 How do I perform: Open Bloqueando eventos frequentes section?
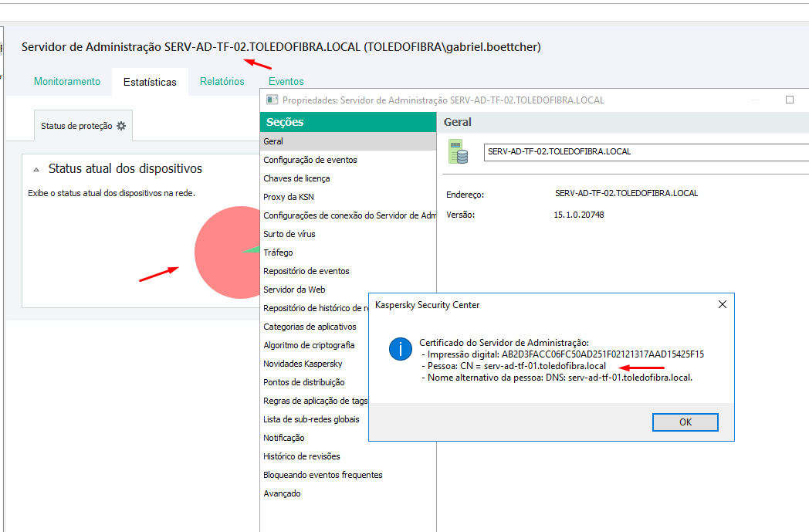click(x=348, y=475)
